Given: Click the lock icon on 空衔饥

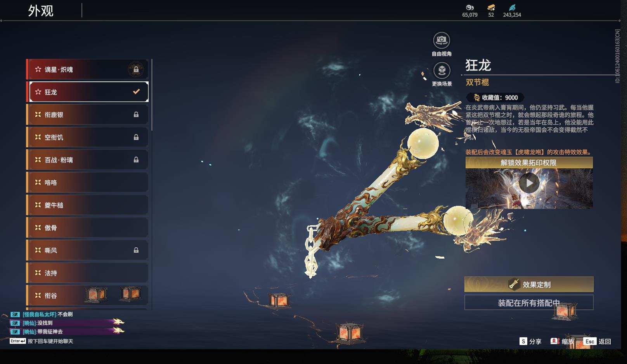Looking at the screenshot, I should click(x=136, y=137).
